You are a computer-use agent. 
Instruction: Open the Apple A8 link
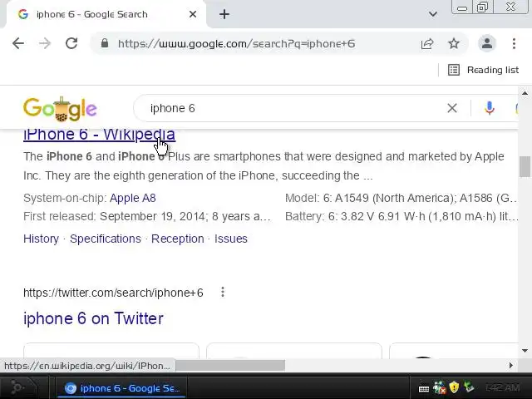133,198
